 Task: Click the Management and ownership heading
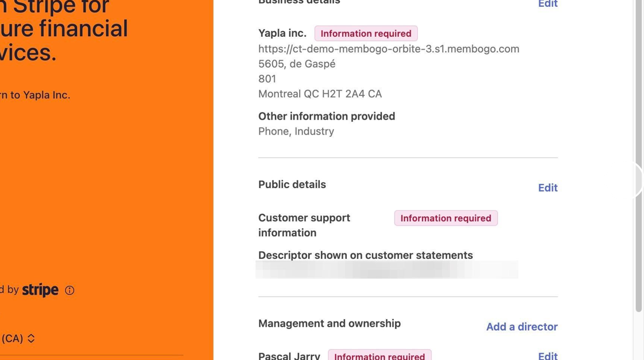coord(329,323)
